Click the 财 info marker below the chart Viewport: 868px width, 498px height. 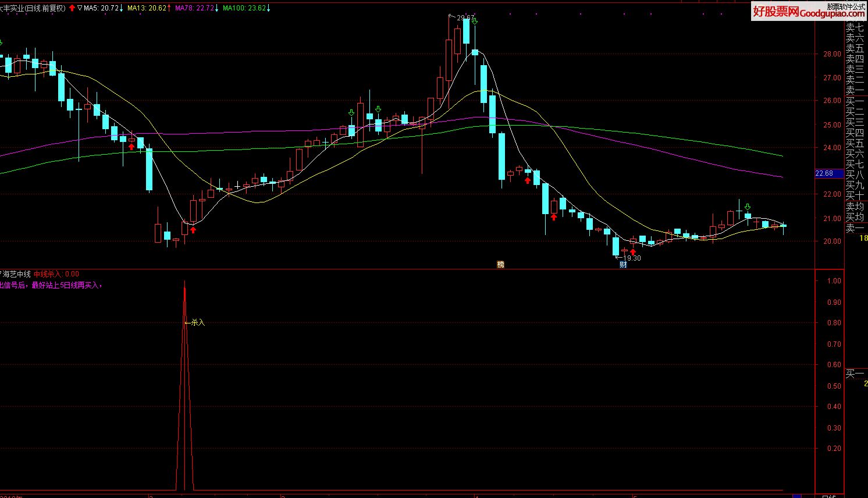(x=623, y=265)
